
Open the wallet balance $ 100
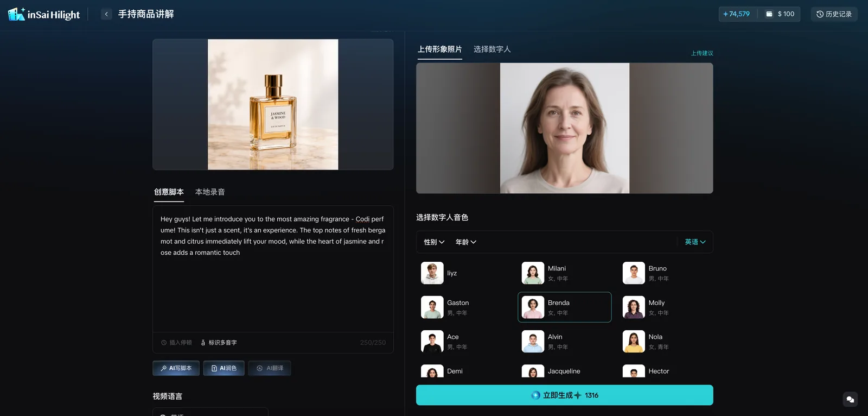point(780,14)
